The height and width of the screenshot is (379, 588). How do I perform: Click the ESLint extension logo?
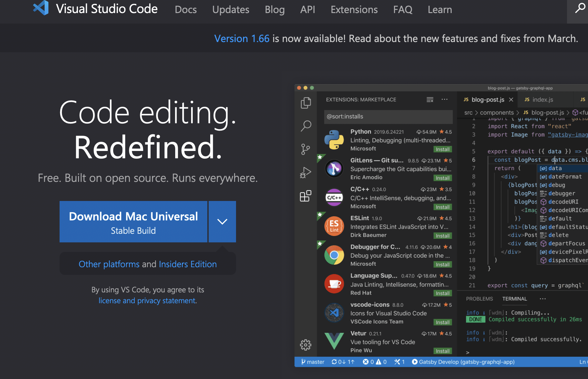pyautogui.click(x=334, y=226)
